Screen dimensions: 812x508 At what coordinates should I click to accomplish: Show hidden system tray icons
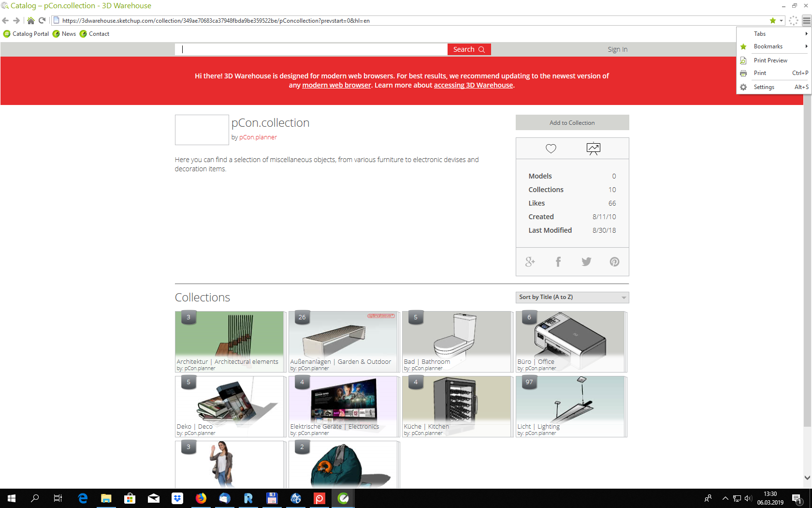click(x=725, y=498)
